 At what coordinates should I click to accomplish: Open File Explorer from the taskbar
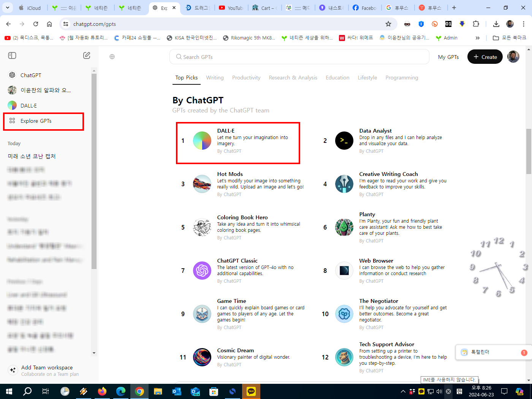pos(158,391)
